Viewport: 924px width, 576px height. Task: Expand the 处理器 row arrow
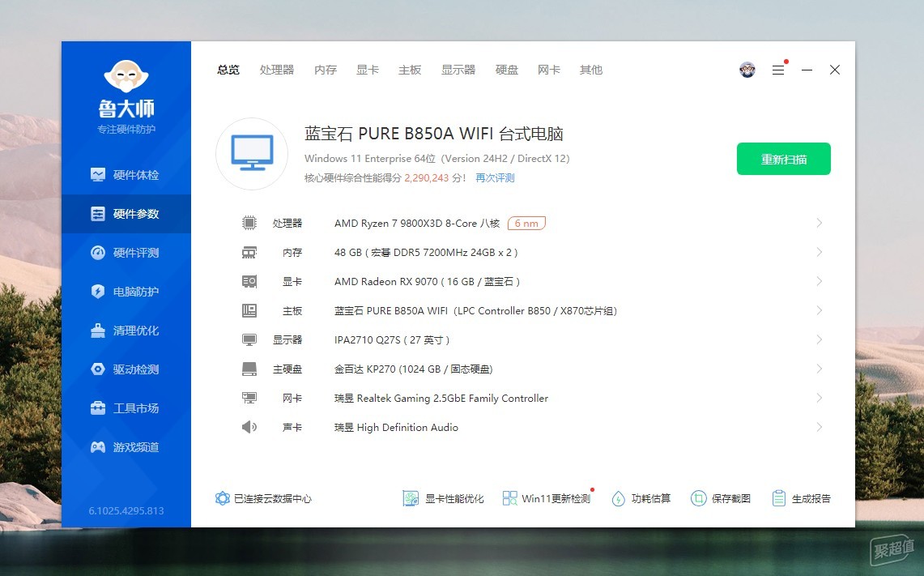tap(819, 223)
